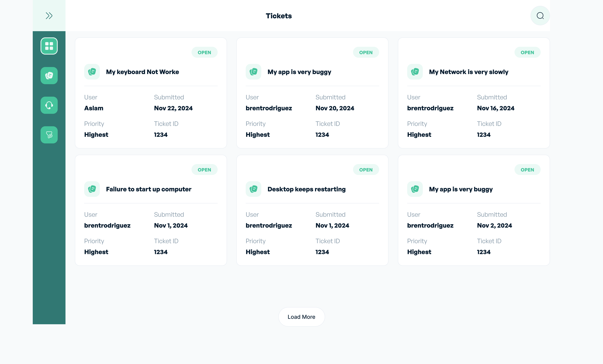The image size is (603, 364).
Task: Select the dashboard grid icon in the sidebar
Action: [x=49, y=46]
